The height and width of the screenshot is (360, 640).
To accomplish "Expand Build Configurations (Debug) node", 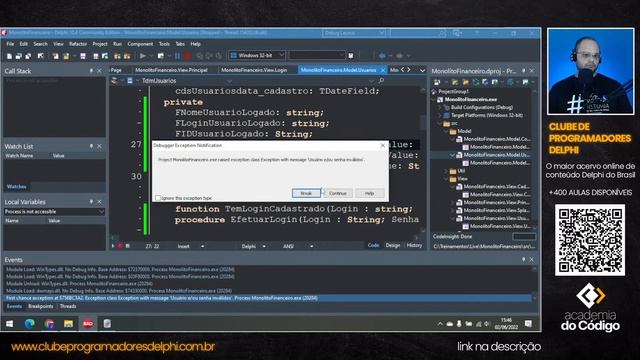I will pos(440,107).
